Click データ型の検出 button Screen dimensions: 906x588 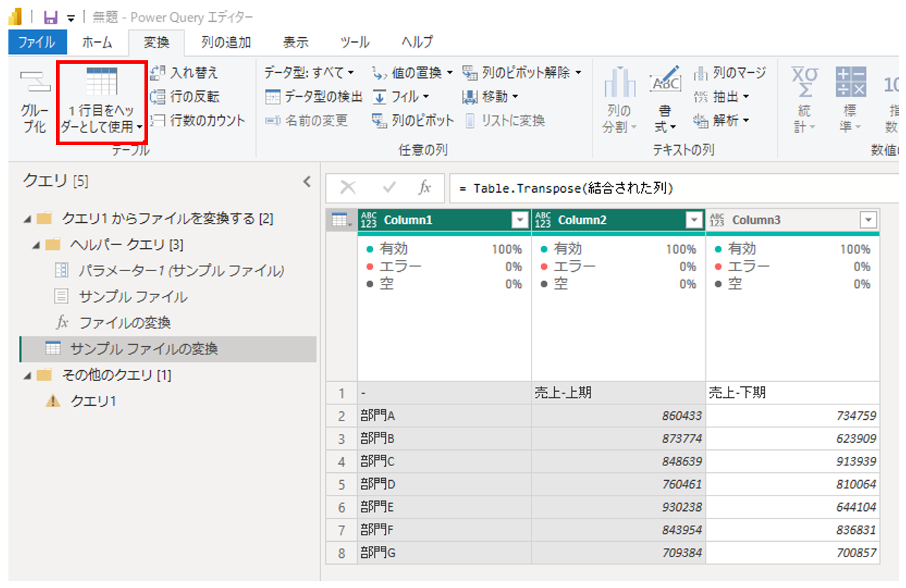click(313, 97)
